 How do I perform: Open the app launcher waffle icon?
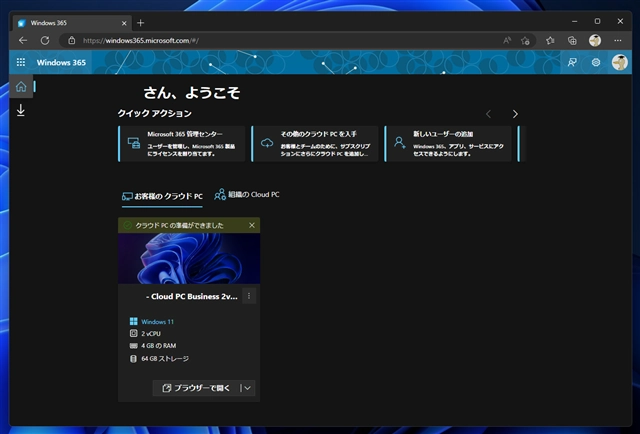[21, 62]
